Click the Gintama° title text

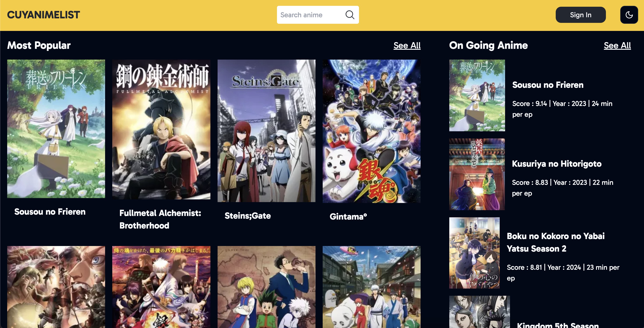[x=348, y=216]
